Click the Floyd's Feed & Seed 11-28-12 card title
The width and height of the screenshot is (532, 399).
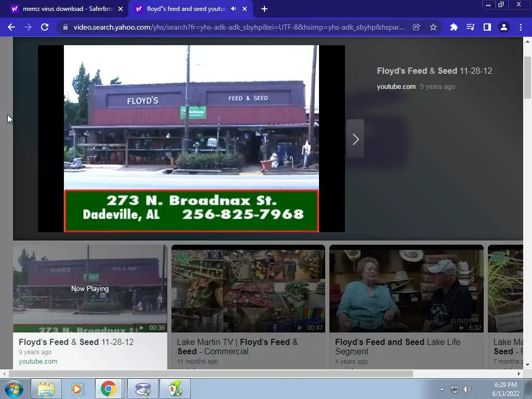(76, 342)
